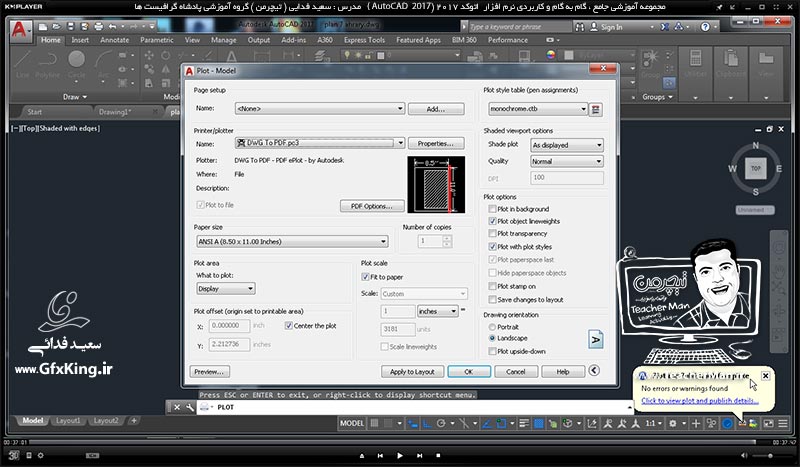Click the Undo arrow in Quick Access toolbar
The width and height of the screenshot is (800, 467).
113,27
